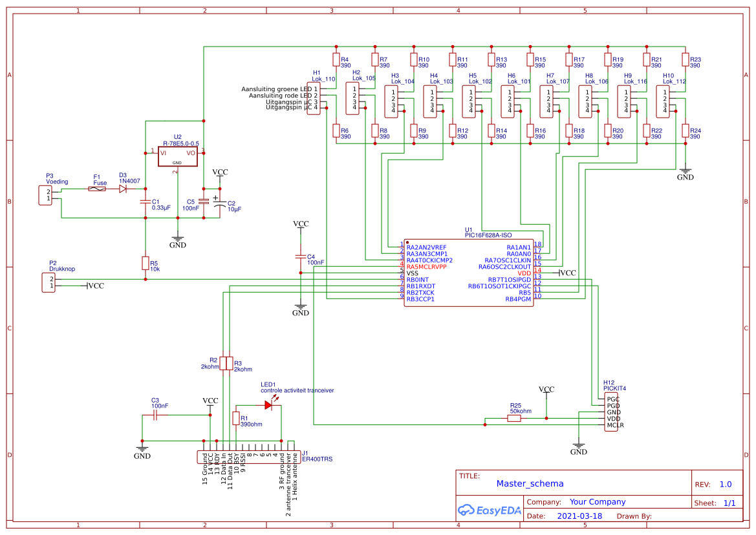Click the Master_schema title text

[530, 483]
